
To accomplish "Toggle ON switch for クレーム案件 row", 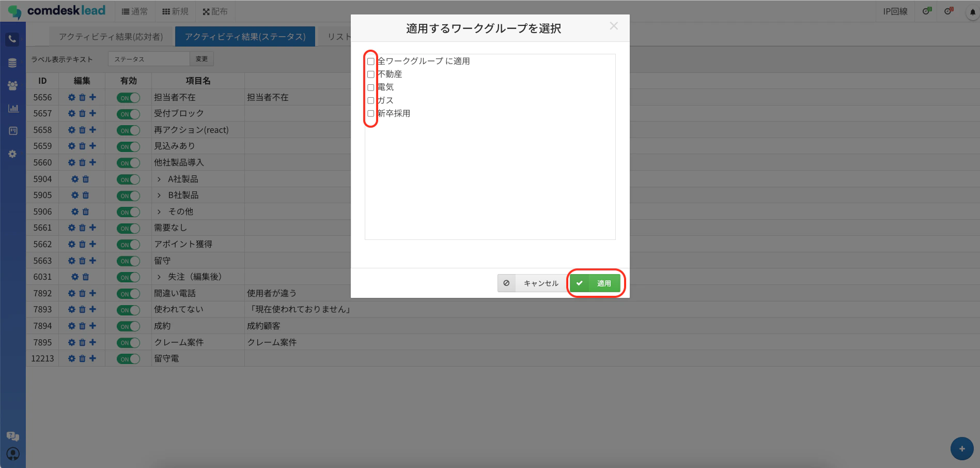I will tap(128, 343).
